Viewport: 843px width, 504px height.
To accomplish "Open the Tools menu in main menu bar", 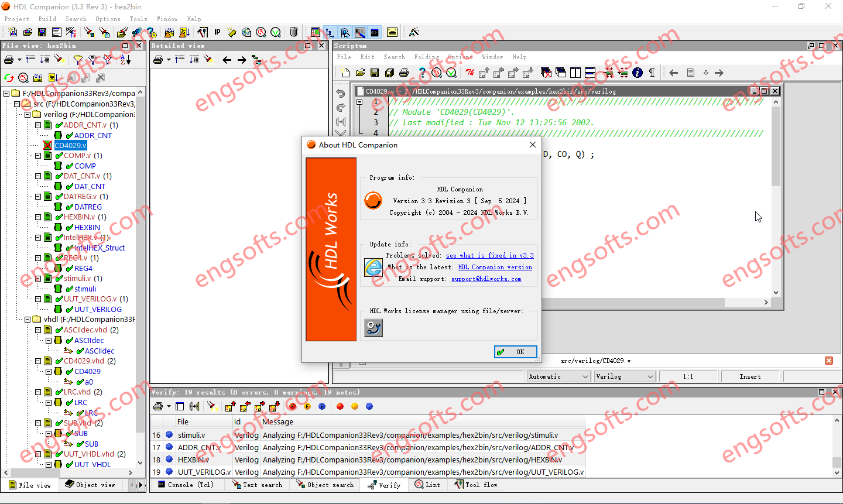I will 138,19.
